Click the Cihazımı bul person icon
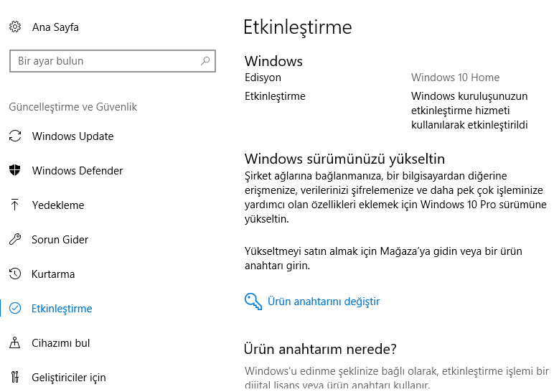This screenshot has height=392, width=554. coord(15,343)
